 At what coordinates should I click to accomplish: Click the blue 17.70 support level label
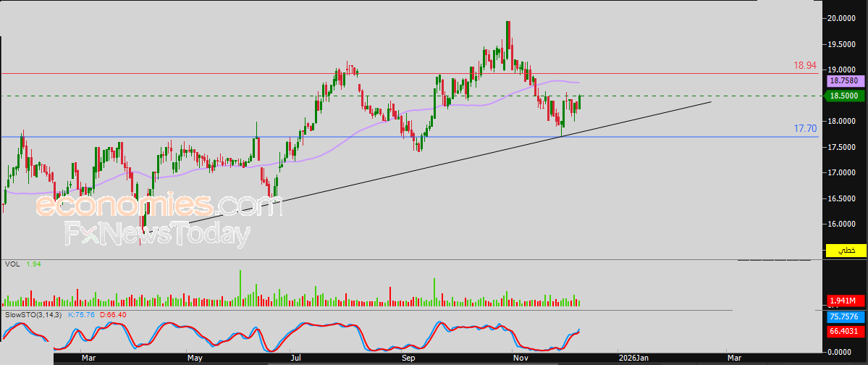[805, 128]
